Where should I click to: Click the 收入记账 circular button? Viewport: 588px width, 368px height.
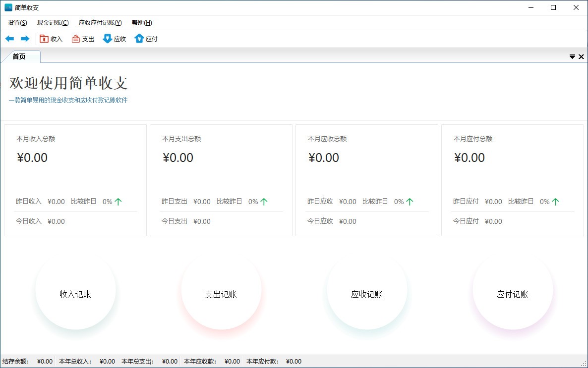[75, 294]
